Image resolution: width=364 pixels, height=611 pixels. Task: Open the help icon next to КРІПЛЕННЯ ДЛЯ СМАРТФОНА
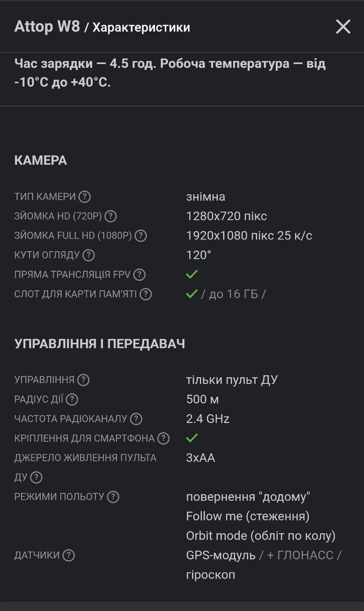pyautogui.click(x=163, y=438)
